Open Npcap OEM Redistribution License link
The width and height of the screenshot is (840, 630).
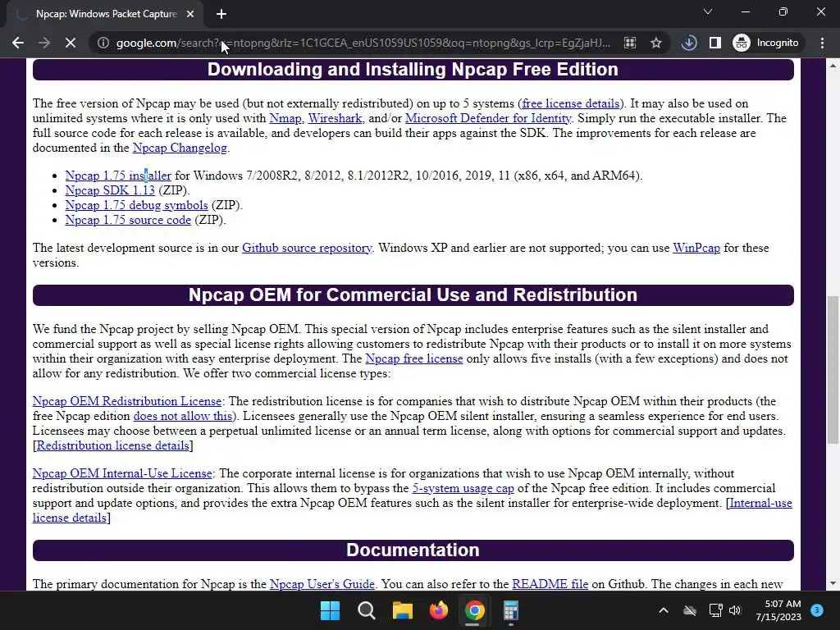(x=126, y=401)
